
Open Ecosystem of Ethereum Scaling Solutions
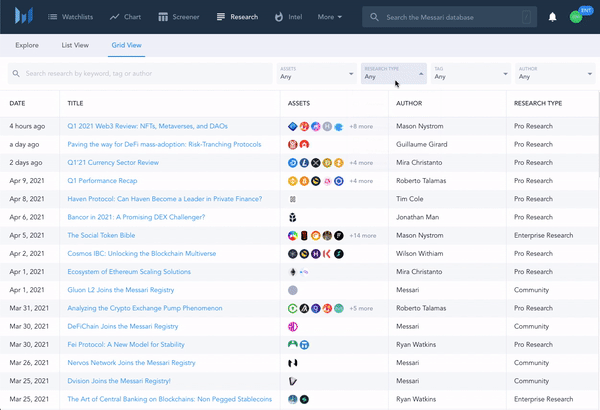pos(129,271)
